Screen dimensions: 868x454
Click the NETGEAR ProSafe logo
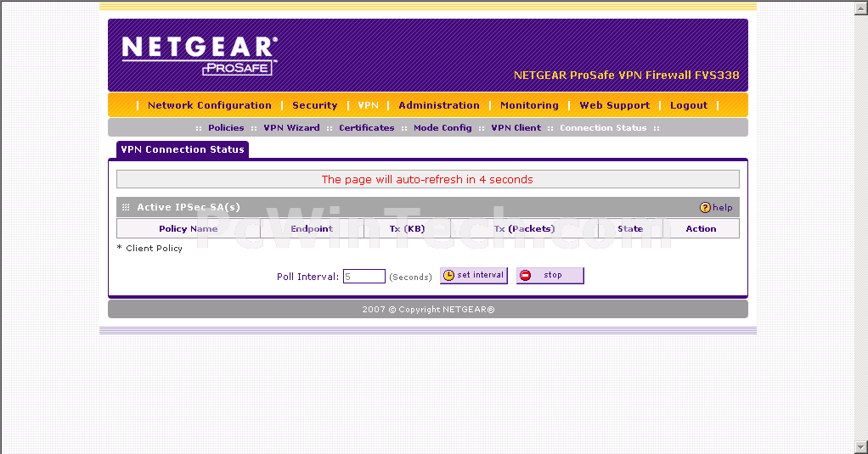click(x=200, y=55)
